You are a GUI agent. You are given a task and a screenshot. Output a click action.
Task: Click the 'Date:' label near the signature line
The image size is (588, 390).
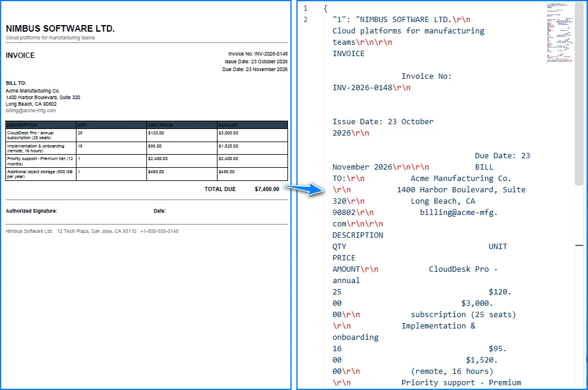point(160,211)
